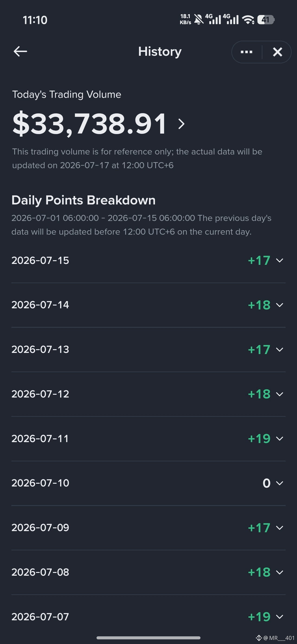This screenshot has height=644, width=297.
Task: Go back using the left arrow
Action: coord(20,52)
